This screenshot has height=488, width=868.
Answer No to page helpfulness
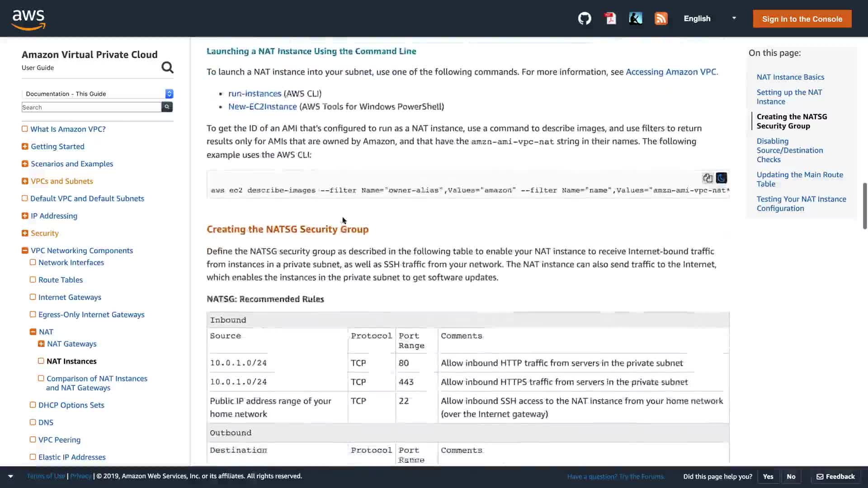[791, 476]
